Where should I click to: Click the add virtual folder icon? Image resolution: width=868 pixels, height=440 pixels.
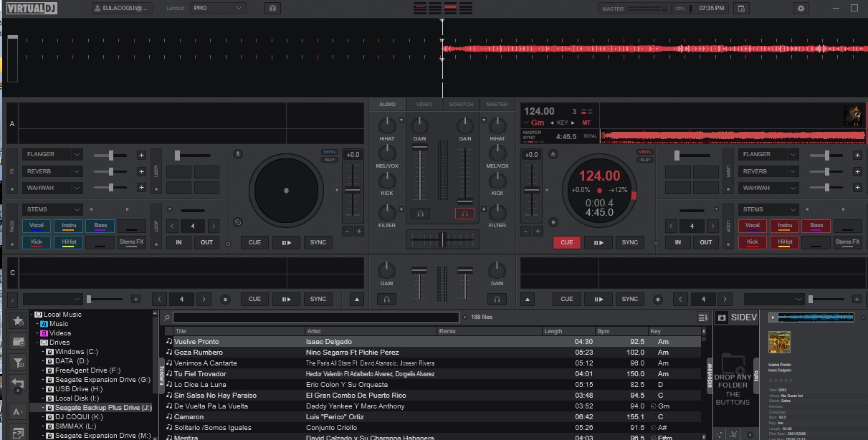pyautogui.click(x=18, y=343)
